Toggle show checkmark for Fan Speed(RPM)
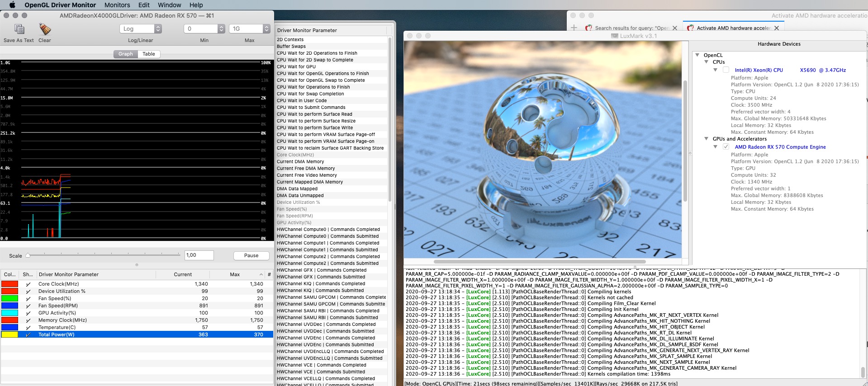868x386 pixels. pyautogui.click(x=28, y=306)
